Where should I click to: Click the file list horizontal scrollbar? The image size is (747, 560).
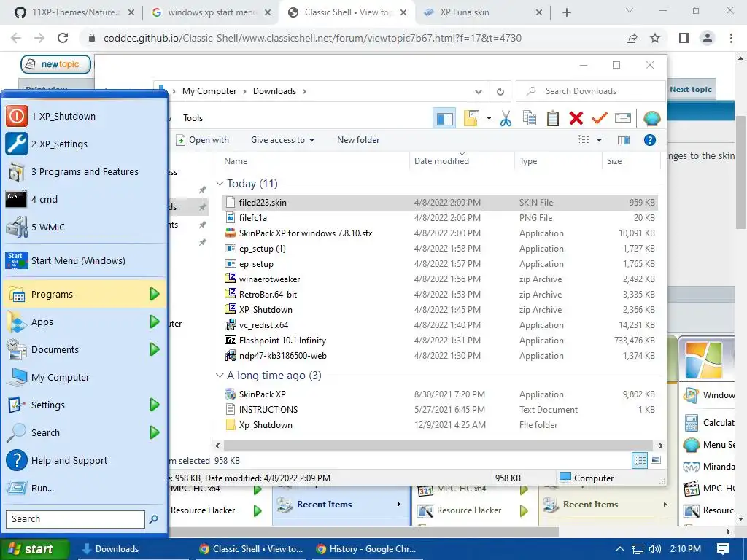pos(438,446)
